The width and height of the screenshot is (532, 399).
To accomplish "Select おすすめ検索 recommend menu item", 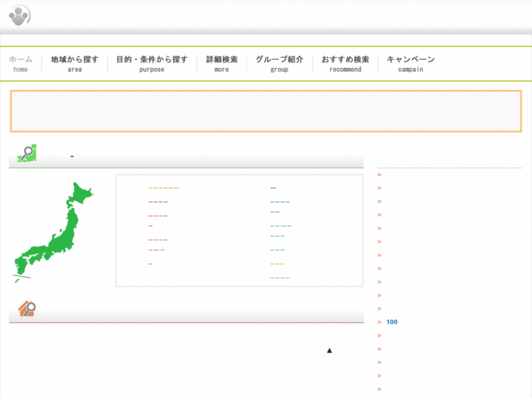I will [x=345, y=64].
